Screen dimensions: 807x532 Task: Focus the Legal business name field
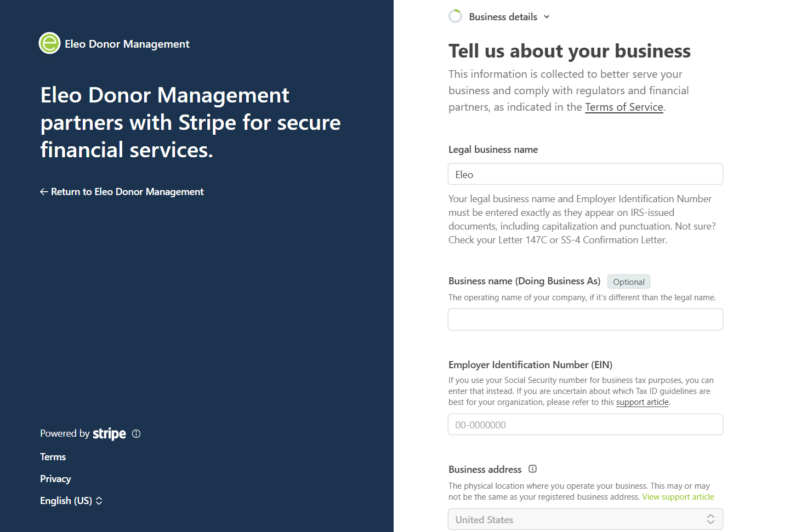pyautogui.click(x=586, y=174)
